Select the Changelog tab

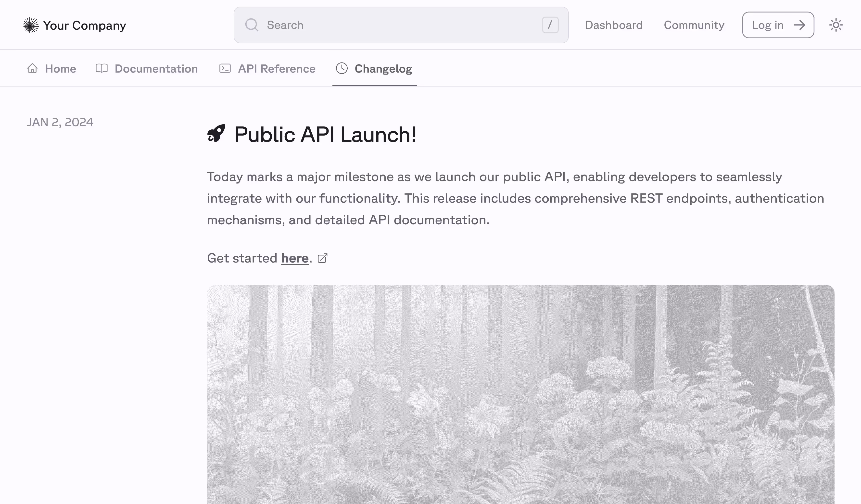coord(383,69)
